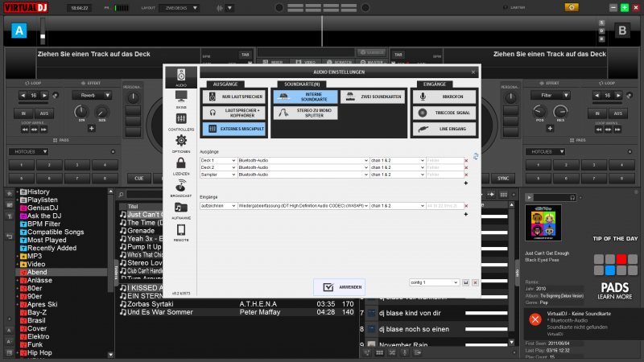This screenshot has width=644, height=362.
Task: Add an effect slot on deck A
Action: (x=91, y=129)
